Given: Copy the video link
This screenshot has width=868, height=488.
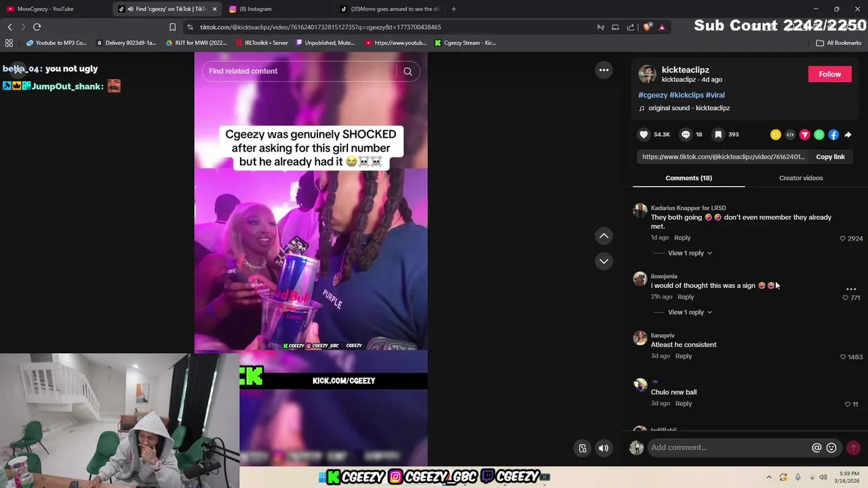Looking at the screenshot, I should 830,157.
